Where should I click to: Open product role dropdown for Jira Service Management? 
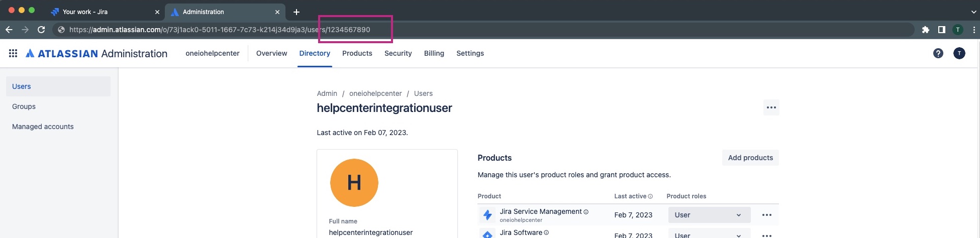(x=709, y=215)
